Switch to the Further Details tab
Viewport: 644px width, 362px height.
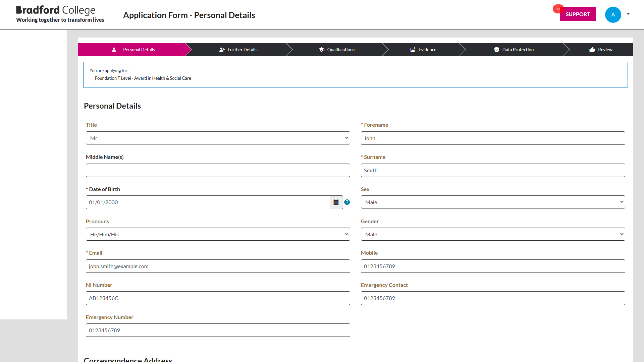pos(243,50)
